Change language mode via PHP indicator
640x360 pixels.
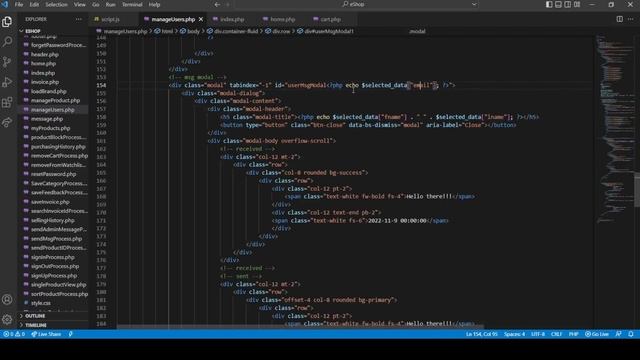pyautogui.click(x=573, y=334)
